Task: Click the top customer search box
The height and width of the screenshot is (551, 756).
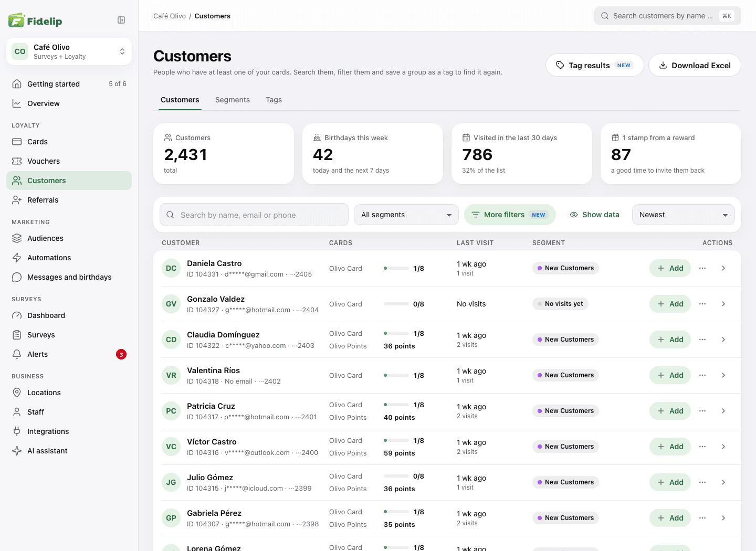Action: coord(668,16)
